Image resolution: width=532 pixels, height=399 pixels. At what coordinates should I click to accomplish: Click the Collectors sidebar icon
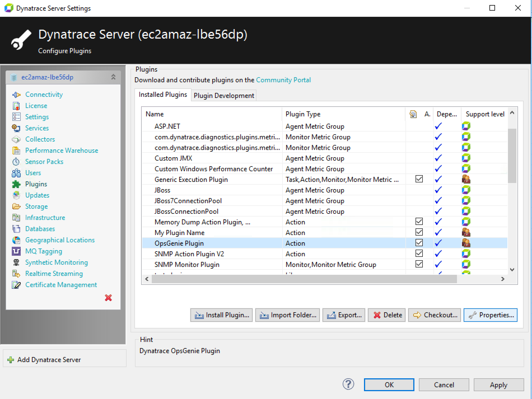(x=16, y=139)
